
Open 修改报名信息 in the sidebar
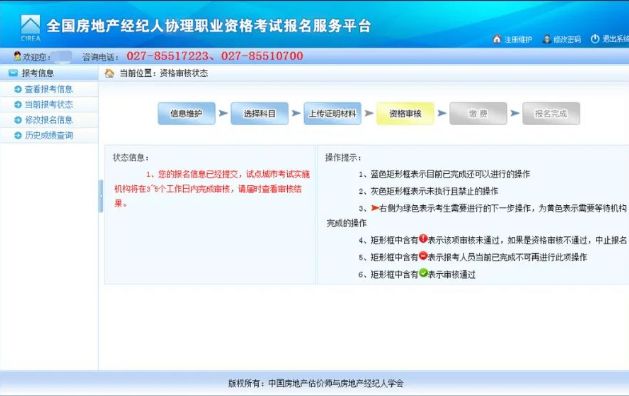(x=49, y=120)
